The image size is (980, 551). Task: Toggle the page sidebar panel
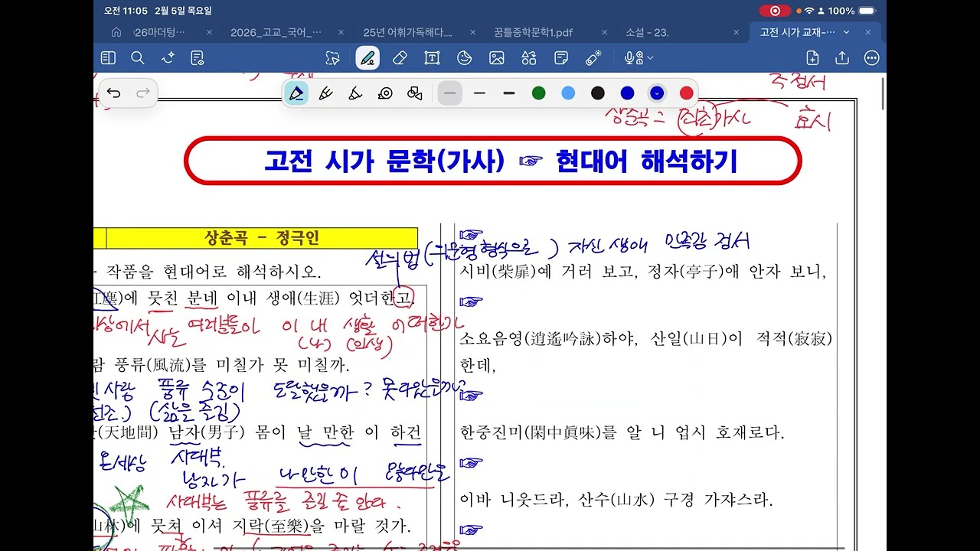tap(108, 58)
